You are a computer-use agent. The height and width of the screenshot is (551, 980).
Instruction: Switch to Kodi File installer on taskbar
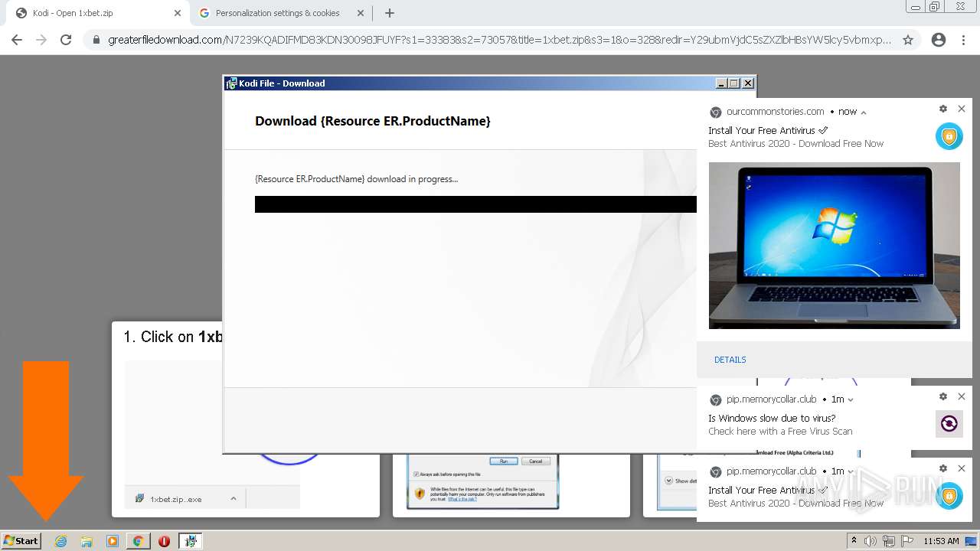191,541
